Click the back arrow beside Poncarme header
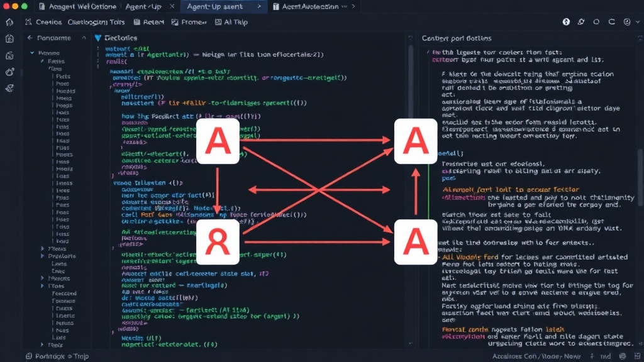 pyautogui.click(x=30, y=38)
